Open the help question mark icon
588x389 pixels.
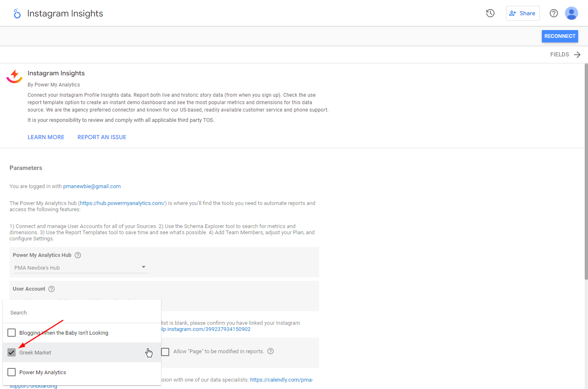click(554, 13)
